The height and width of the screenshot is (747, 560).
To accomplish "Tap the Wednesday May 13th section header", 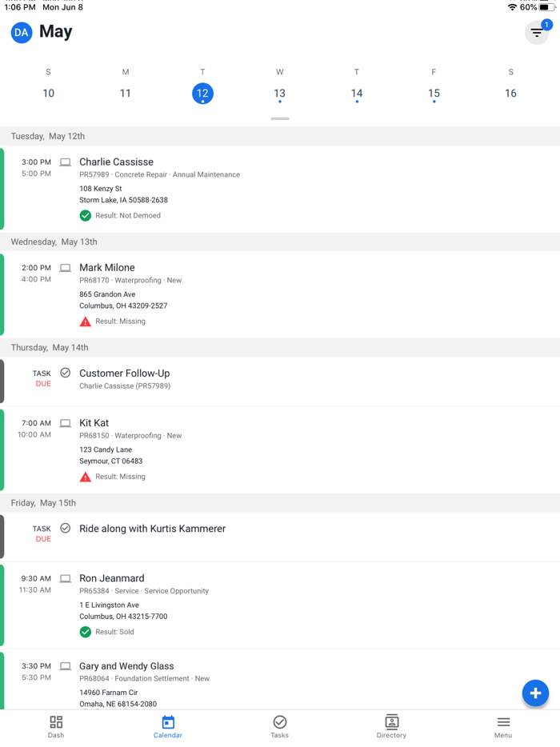I will (280, 242).
